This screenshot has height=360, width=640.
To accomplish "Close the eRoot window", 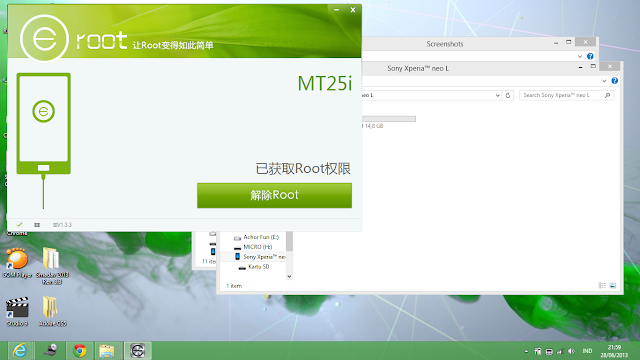I will (353, 10).
